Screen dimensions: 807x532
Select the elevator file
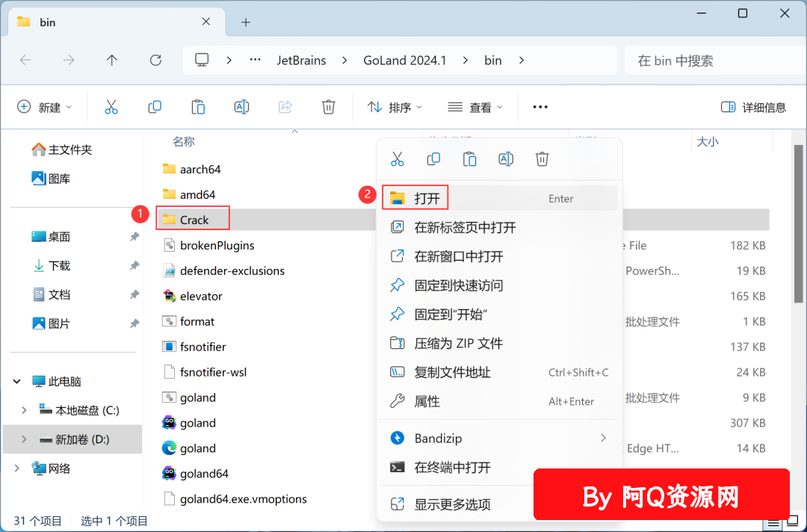[x=193, y=296]
